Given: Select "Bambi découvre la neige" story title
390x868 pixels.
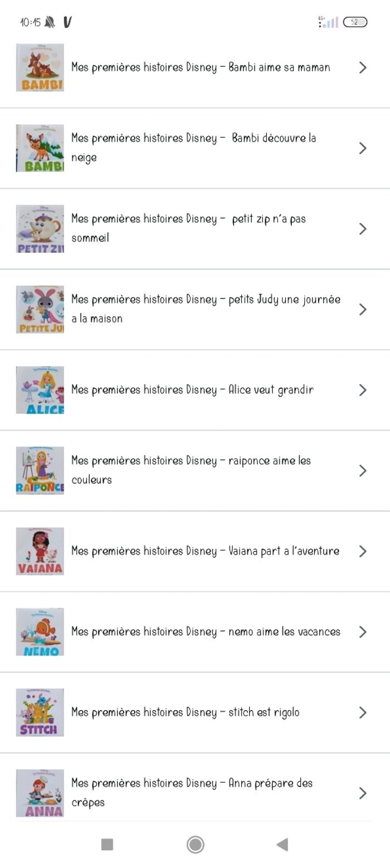Looking at the screenshot, I should pos(193,147).
